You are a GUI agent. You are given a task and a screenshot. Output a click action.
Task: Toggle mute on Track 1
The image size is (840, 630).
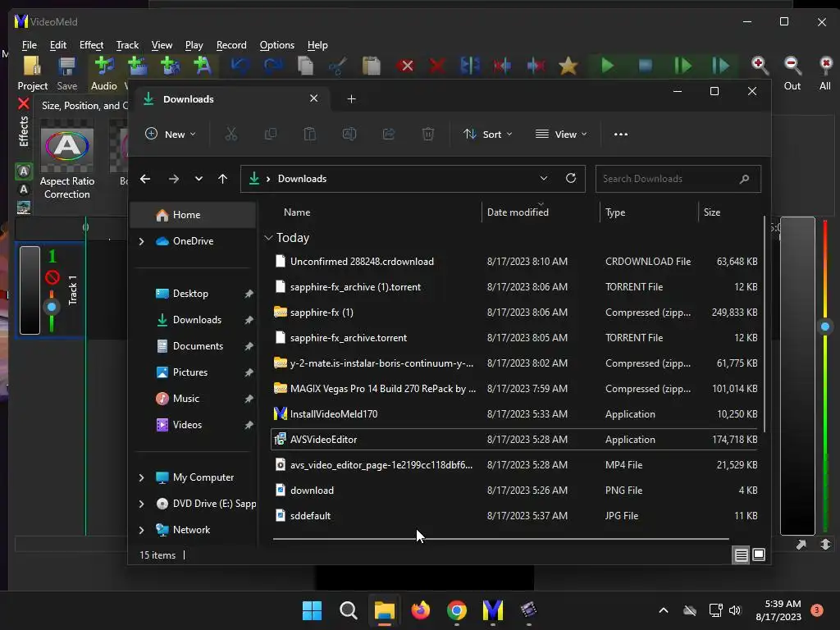pos(52,277)
